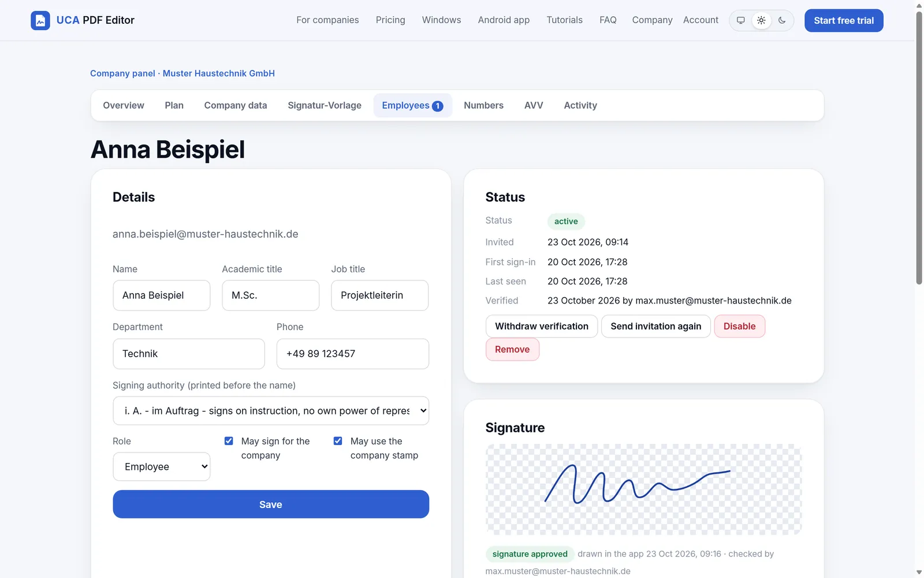This screenshot has height=578, width=924.
Task: Open the Android app nav link
Action: (504, 20)
